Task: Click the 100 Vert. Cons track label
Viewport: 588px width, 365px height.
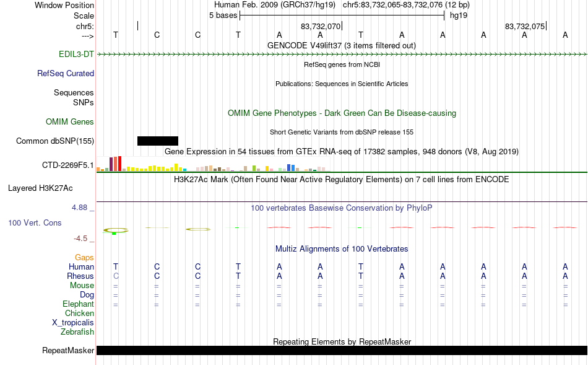Action: coord(35,222)
